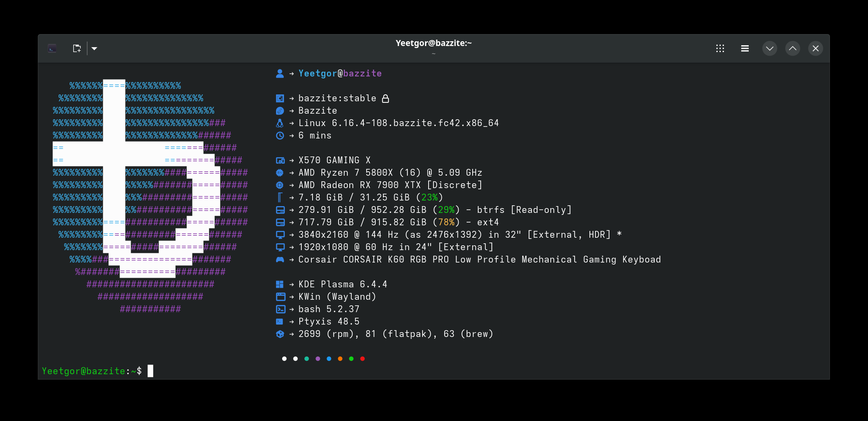This screenshot has width=868, height=421.
Task: Click the terminal icon in the header bar
Action: (x=52, y=48)
